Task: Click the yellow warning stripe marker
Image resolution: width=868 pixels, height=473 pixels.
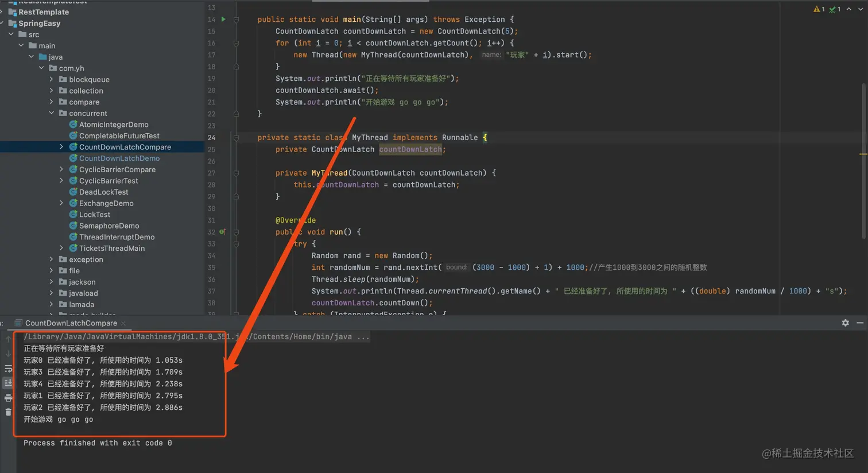Action: (x=863, y=154)
